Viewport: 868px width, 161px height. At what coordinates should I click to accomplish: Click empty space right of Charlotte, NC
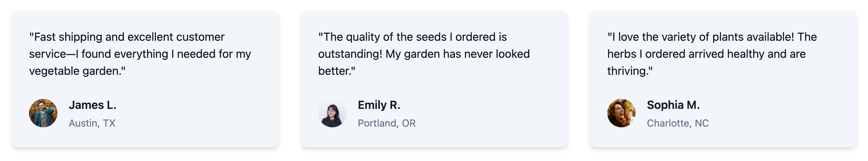(779, 123)
